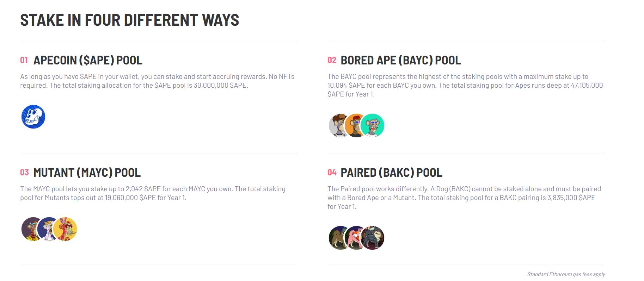Click the "Stake in Four Different Ways" title
The width and height of the screenshot is (644, 281).
point(129,20)
